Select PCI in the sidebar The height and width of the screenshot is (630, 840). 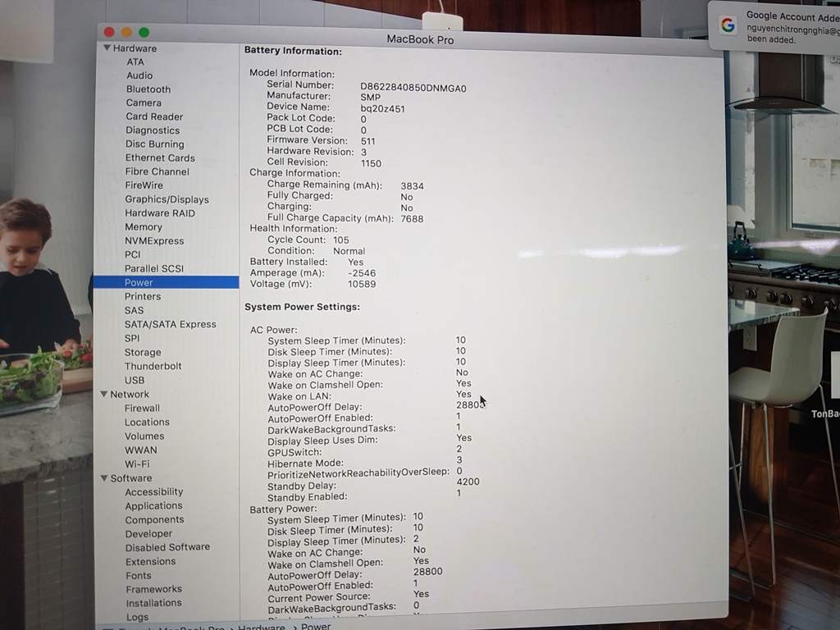point(132,254)
